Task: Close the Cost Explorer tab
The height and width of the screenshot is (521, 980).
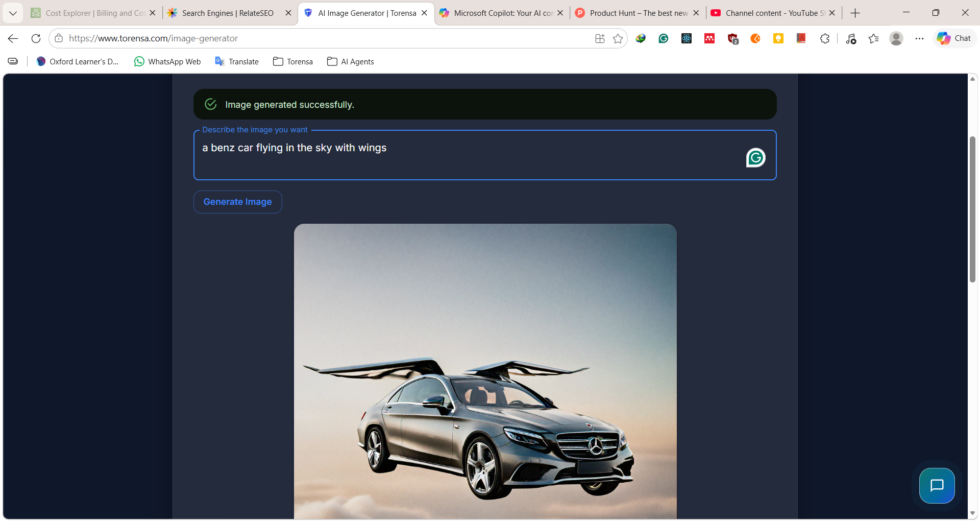Action: (153, 13)
